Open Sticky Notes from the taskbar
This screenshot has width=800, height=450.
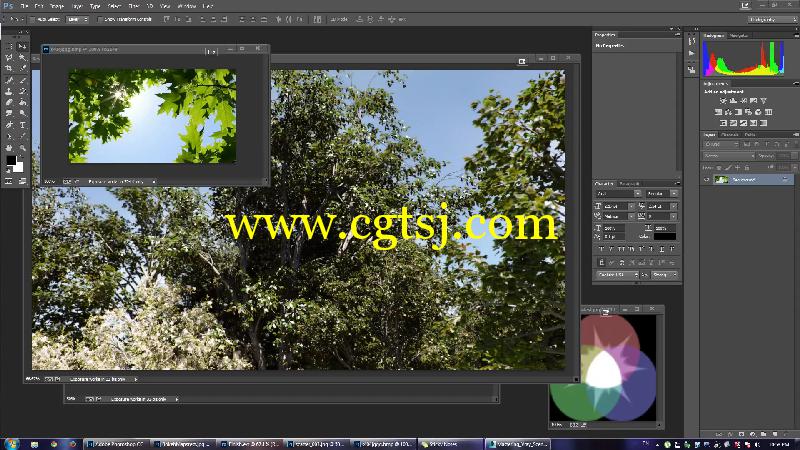(x=450, y=444)
